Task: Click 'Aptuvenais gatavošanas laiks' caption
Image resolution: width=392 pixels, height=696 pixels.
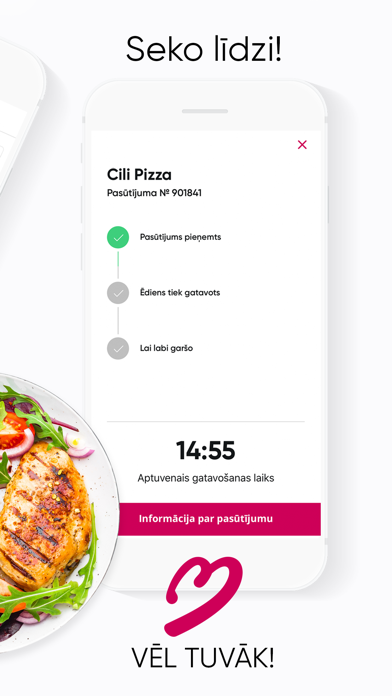Action: pos(206,478)
